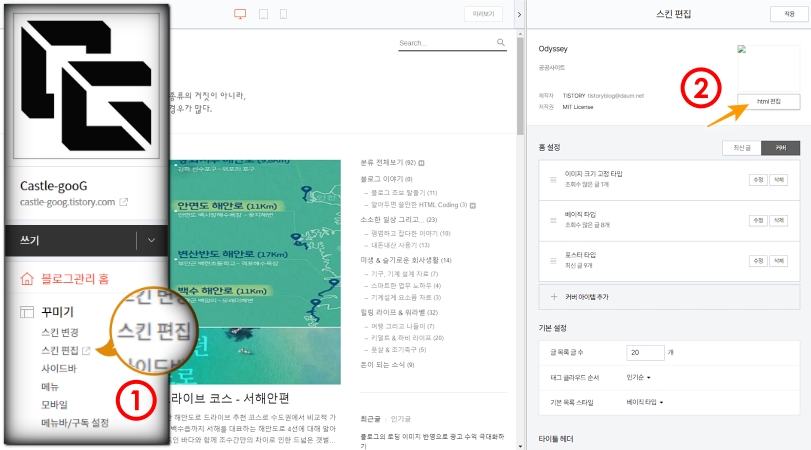
Task: Click 수정 for 포스터 타입
Action: (758, 261)
